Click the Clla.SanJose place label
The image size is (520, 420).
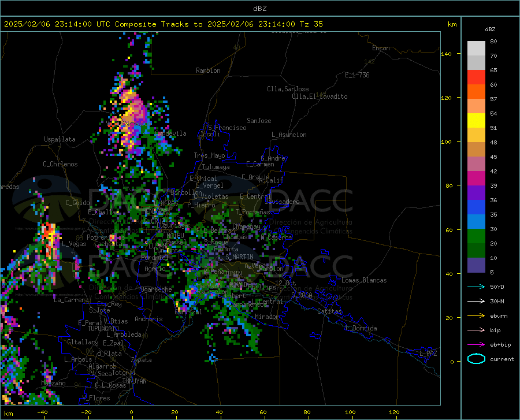[288, 89]
